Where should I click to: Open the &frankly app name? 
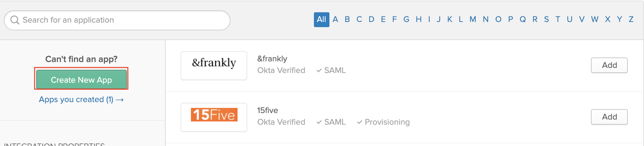click(x=272, y=59)
